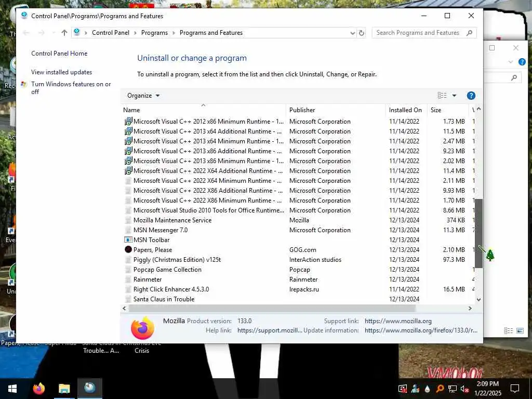532x399 pixels.
Task: Click the refresh button beside the address bar
Action: coord(362,33)
